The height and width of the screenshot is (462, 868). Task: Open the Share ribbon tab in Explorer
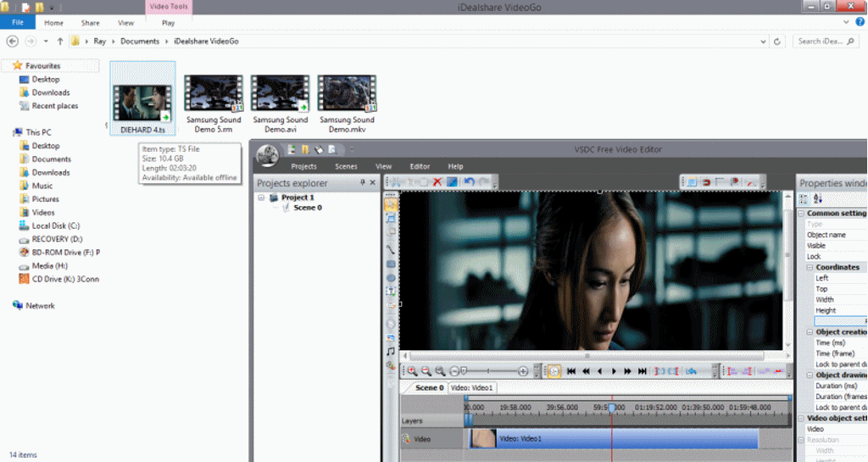90,23
